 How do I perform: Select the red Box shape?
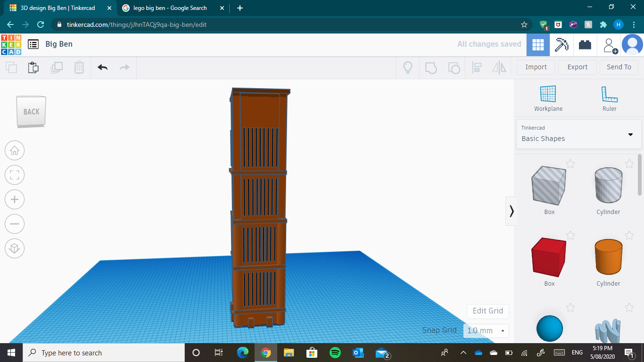(x=549, y=257)
